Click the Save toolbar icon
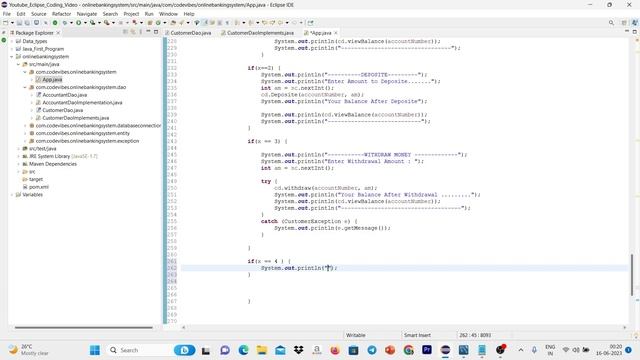 point(19,23)
